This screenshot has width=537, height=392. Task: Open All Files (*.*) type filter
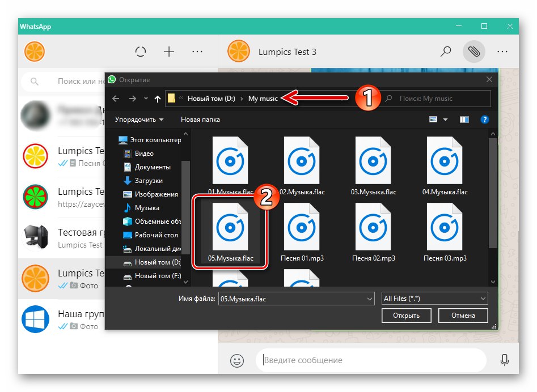[434, 299]
